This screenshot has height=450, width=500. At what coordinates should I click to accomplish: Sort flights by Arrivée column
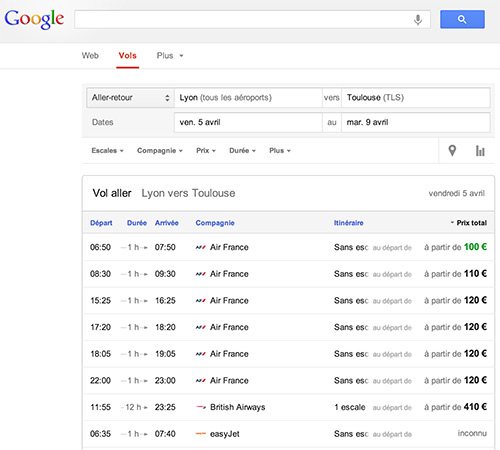pos(167,223)
